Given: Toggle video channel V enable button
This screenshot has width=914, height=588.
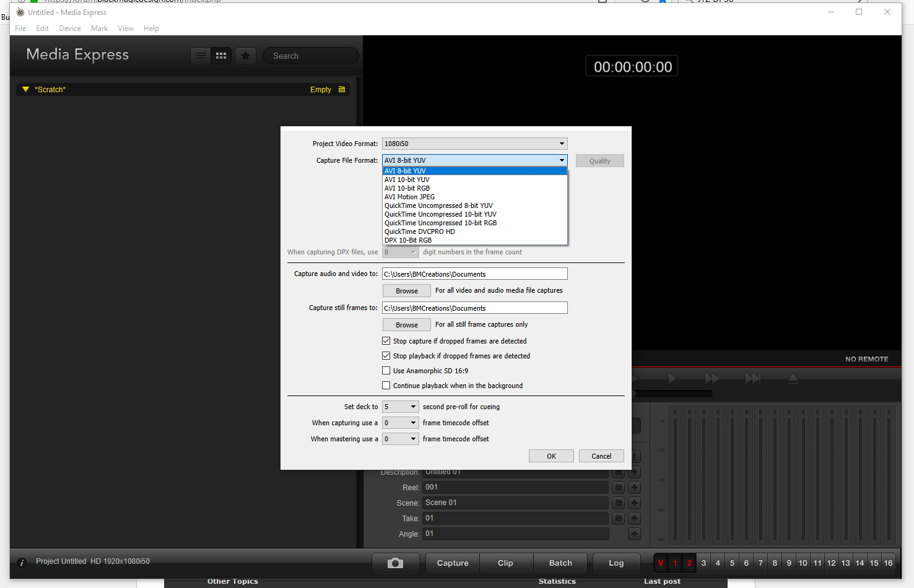Looking at the screenshot, I should pyautogui.click(x=661, y=563).
